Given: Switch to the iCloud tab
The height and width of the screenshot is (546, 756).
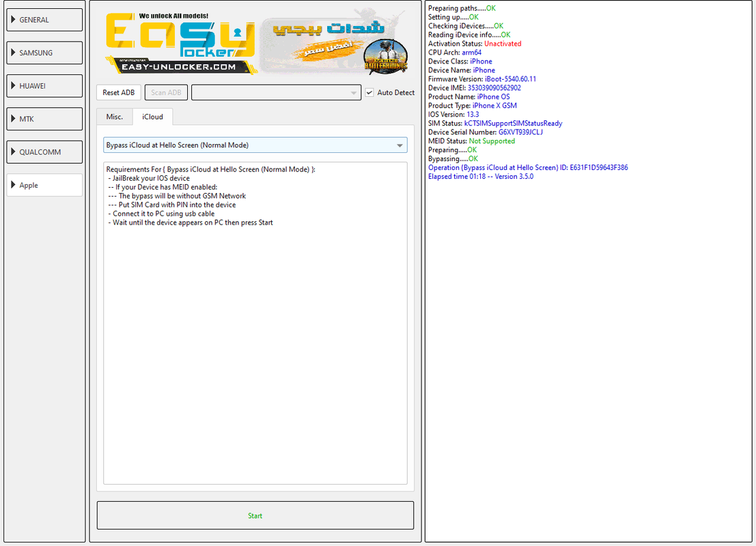Looking at the screenshot, I should pyautogui.click(x=152, y=117).
